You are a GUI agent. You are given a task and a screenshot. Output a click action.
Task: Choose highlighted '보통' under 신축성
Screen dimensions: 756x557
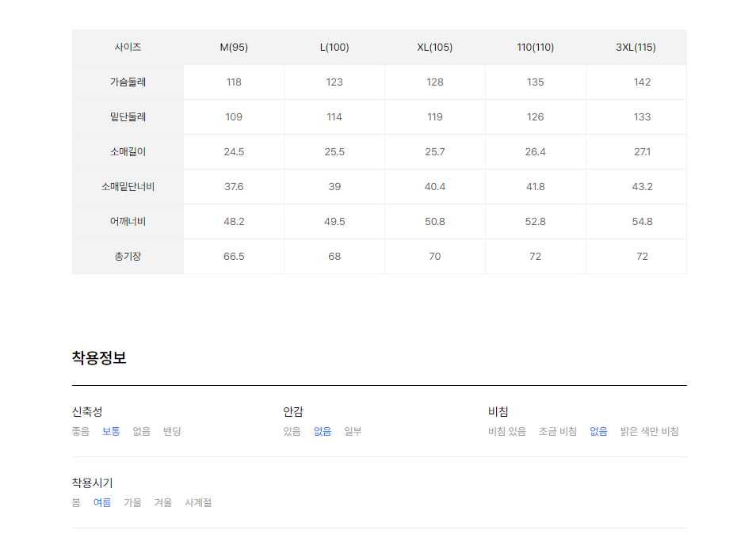click(x=111, y=431)
